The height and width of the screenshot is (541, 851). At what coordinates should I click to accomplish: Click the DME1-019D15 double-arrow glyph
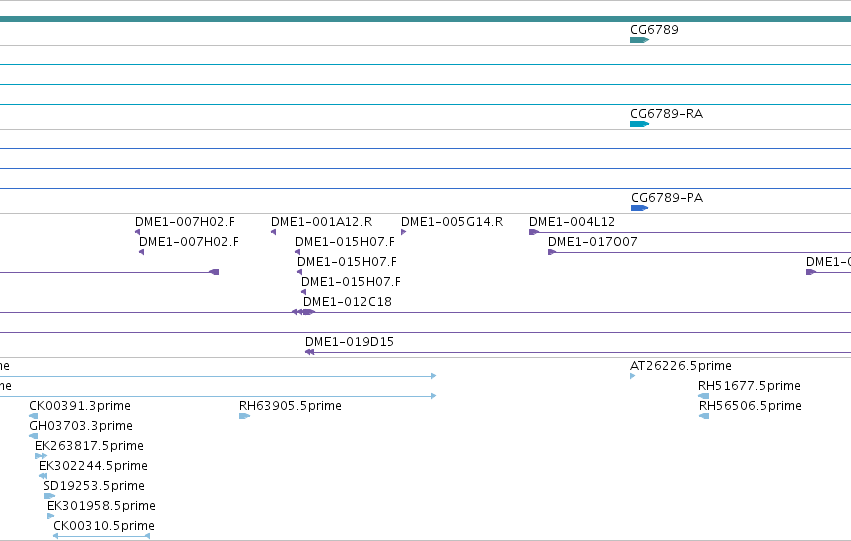click(x=309, y=352)
